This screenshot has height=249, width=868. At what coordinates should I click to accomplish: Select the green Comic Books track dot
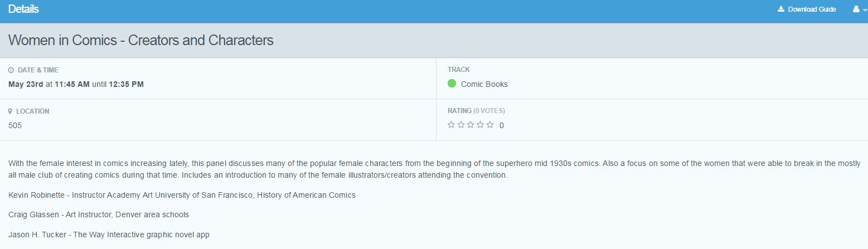(x=452, y=84)
